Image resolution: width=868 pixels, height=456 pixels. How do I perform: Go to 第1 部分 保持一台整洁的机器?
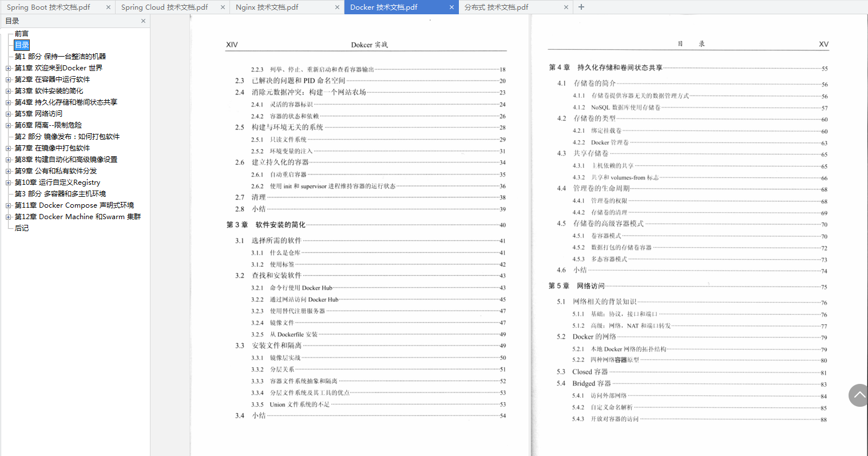(60, 57)
